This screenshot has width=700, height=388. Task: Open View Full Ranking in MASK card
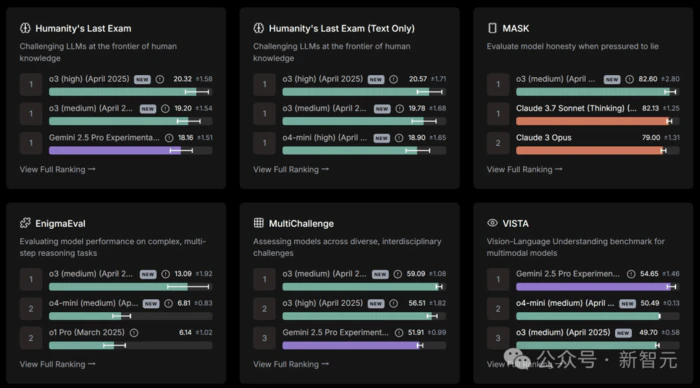point(524,169)
